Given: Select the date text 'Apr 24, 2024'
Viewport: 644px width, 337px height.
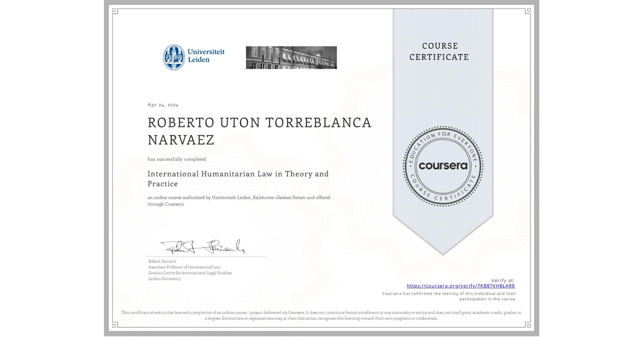Looking at the screenshot, I should [163, 105].
